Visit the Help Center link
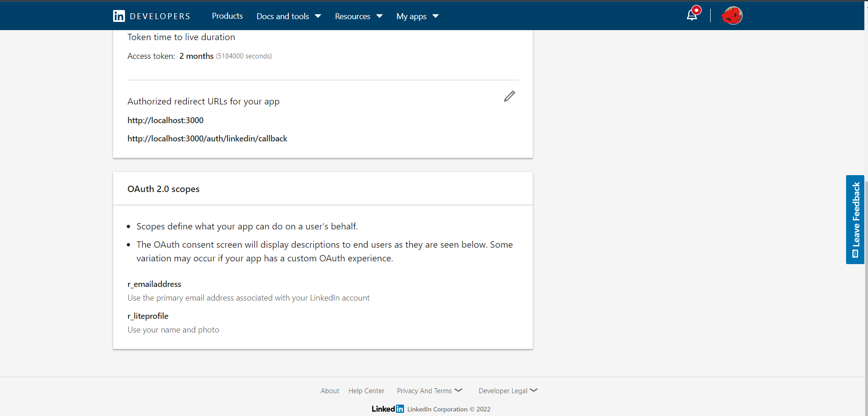This screenshot has height=416, width=868. point(366,391)
